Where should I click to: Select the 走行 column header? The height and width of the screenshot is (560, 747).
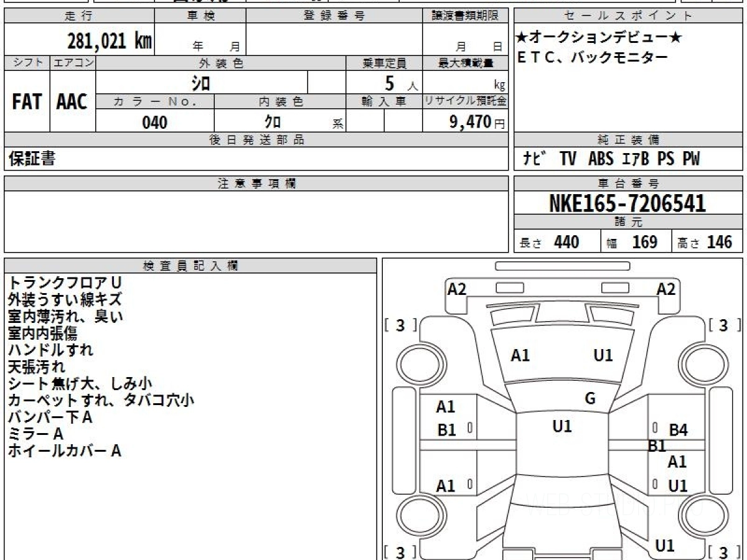click(79, 16)
